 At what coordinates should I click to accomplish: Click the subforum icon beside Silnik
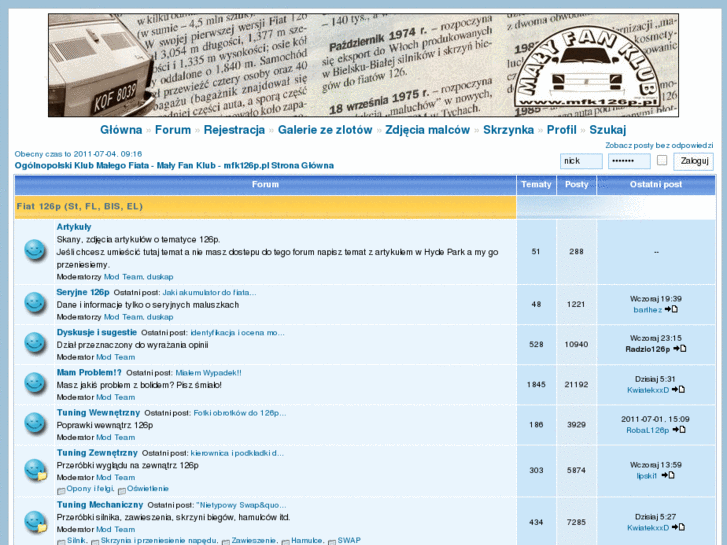(x=61, y=542)
